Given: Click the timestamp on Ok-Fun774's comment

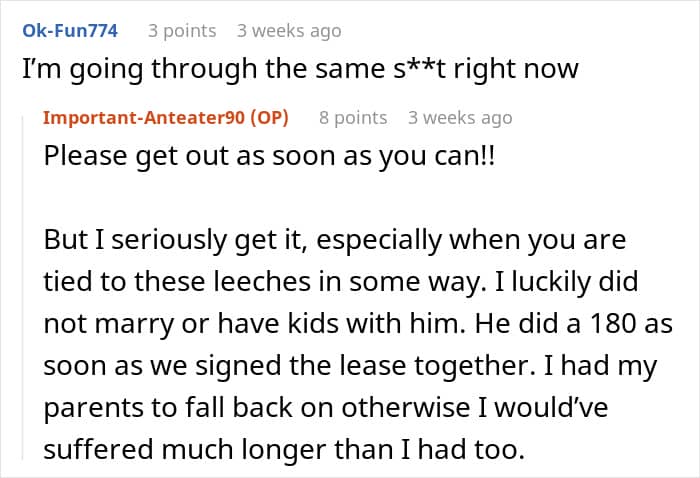Looking at the screenshot, I should [x=289, y=31].
